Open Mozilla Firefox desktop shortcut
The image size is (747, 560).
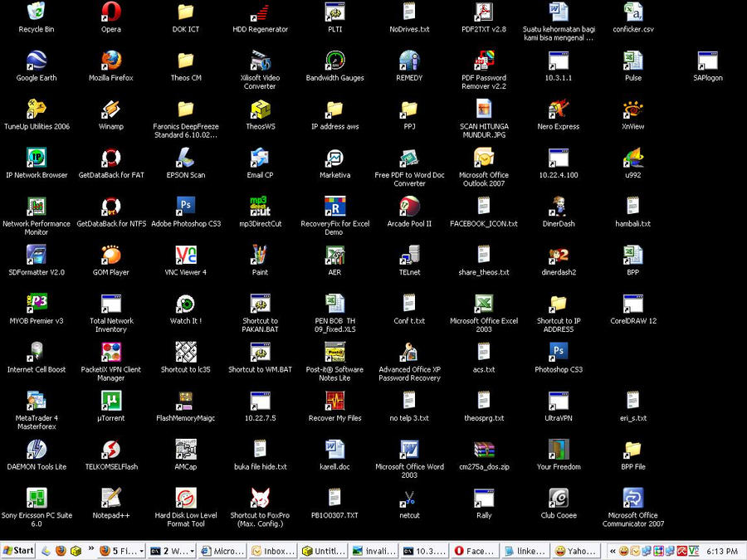(111, 61)
